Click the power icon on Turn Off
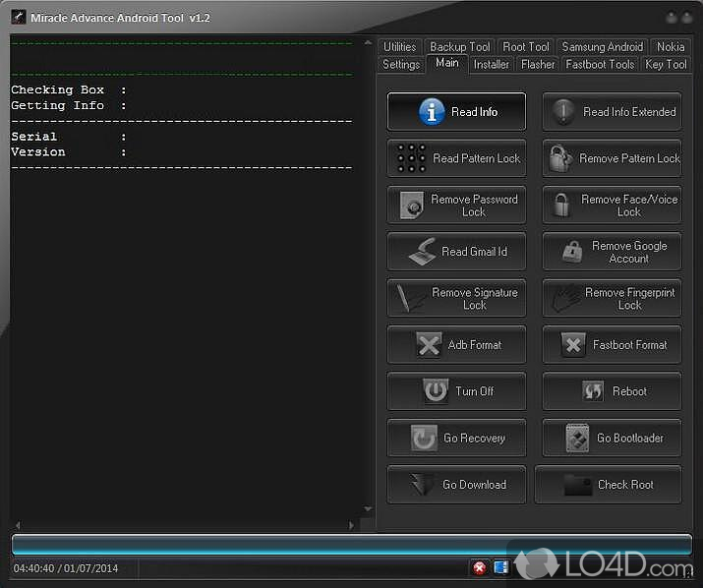This screenshot has width=703, height=588. (x=436, y=391)
